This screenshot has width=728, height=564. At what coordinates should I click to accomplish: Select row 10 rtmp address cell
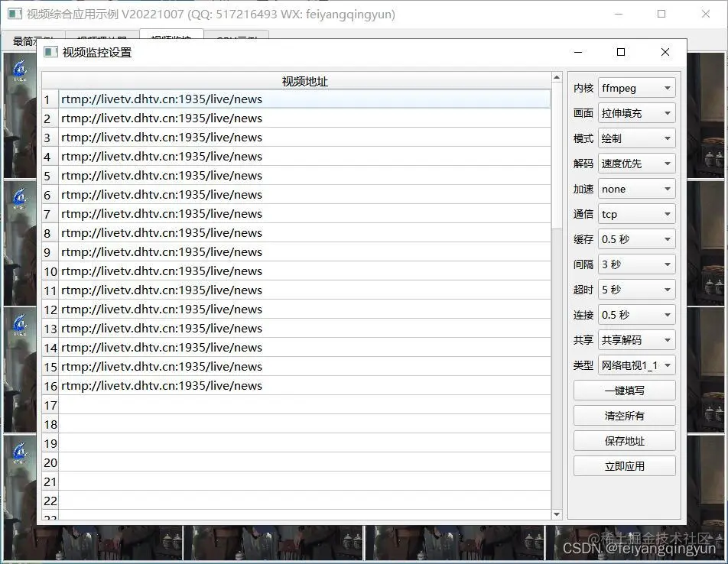(x=304, y=271)
